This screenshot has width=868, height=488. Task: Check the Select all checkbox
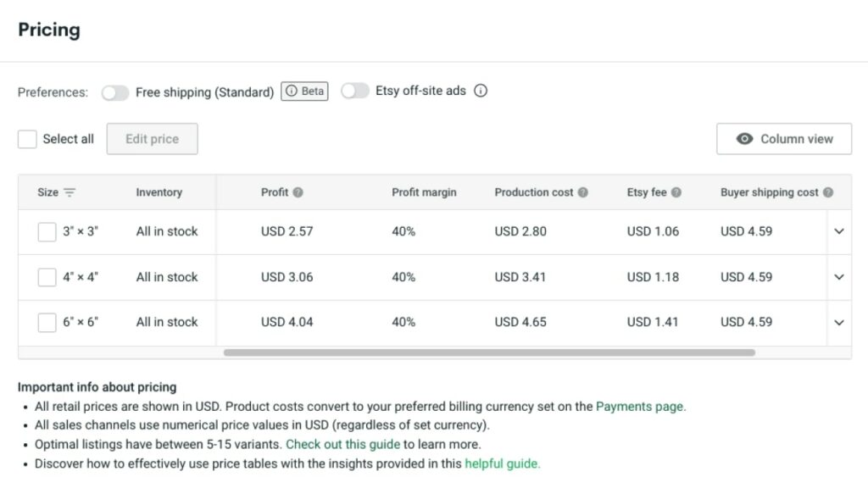tap(27, 139)
